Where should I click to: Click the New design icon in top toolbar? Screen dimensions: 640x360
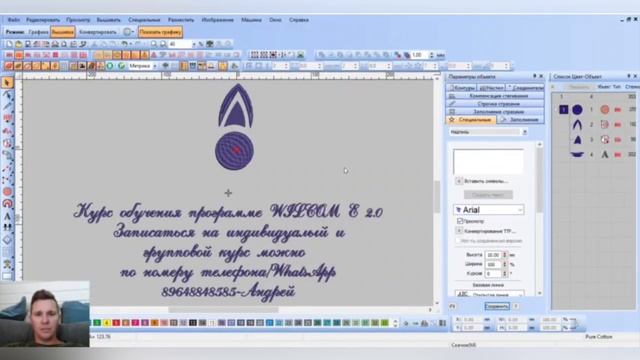[9, 44]
